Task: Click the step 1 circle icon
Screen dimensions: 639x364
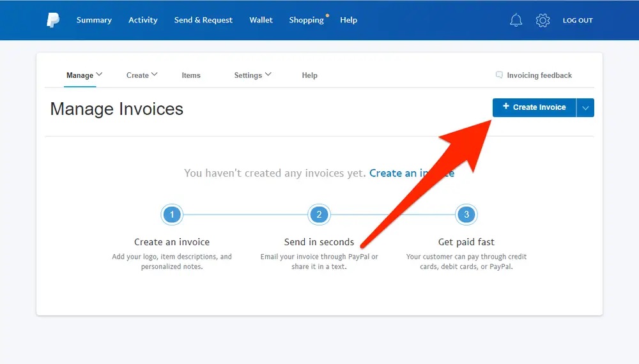Action: tap(172, 215)
